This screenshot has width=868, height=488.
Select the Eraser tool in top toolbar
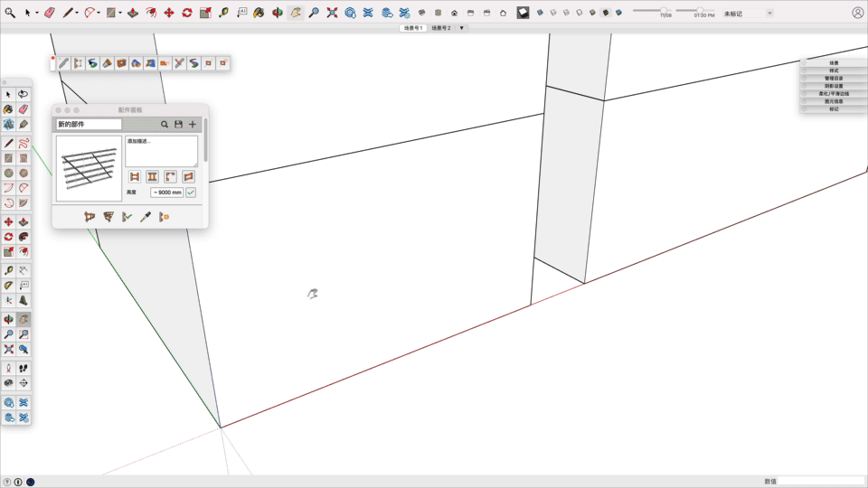50,13
